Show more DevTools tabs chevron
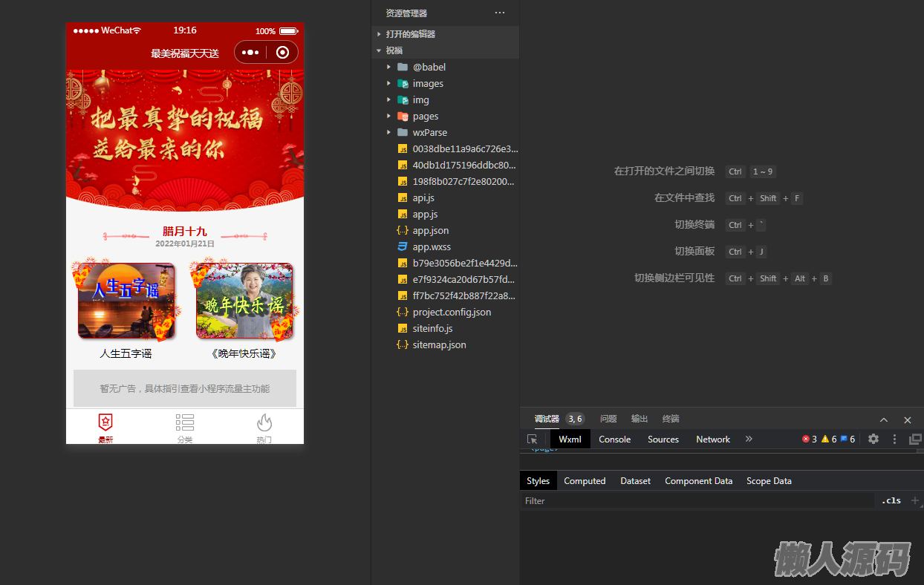The width and height of the screenshot is (924, 585). click(x=749, y=439)
